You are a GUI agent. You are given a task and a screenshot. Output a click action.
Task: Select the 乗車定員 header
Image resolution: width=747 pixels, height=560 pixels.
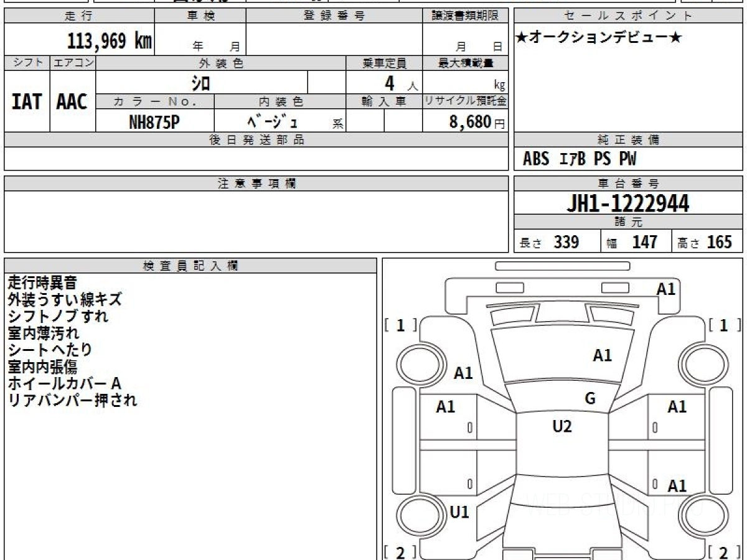[385, 63]
